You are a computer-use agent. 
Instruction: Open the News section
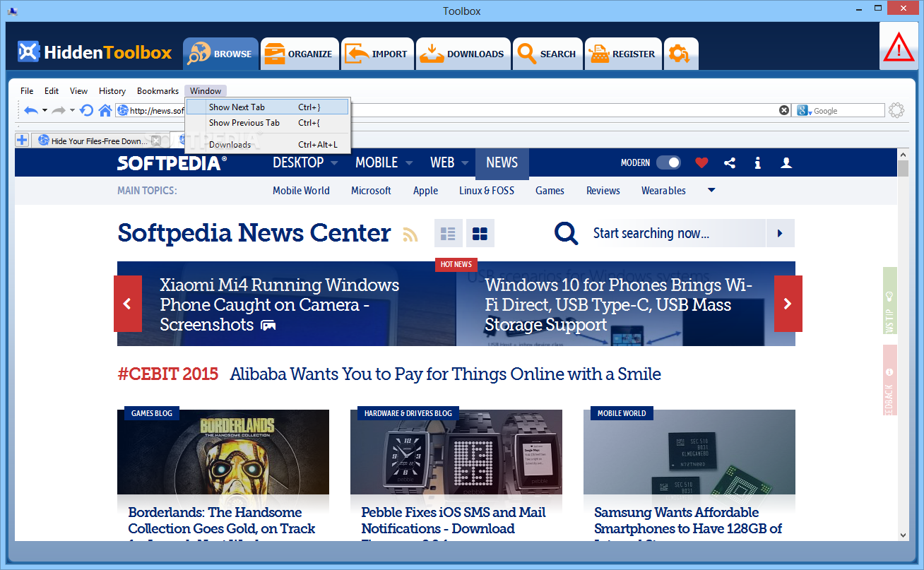pos(502,162)
